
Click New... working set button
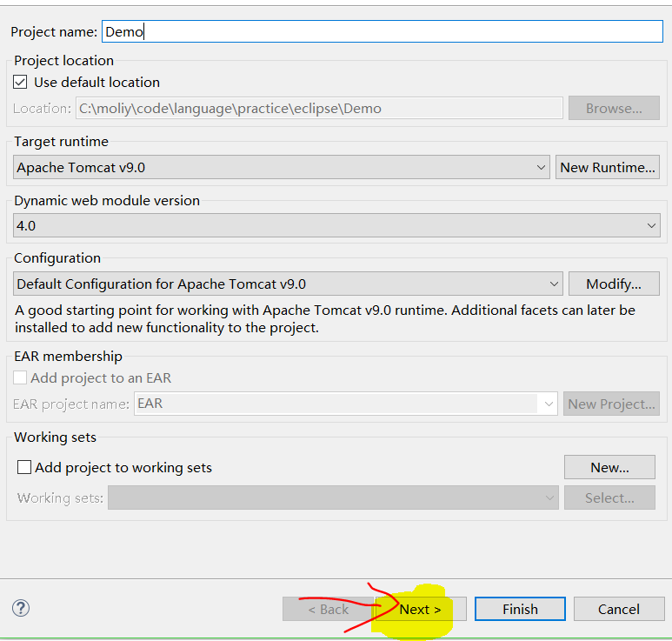pos(609,467)
